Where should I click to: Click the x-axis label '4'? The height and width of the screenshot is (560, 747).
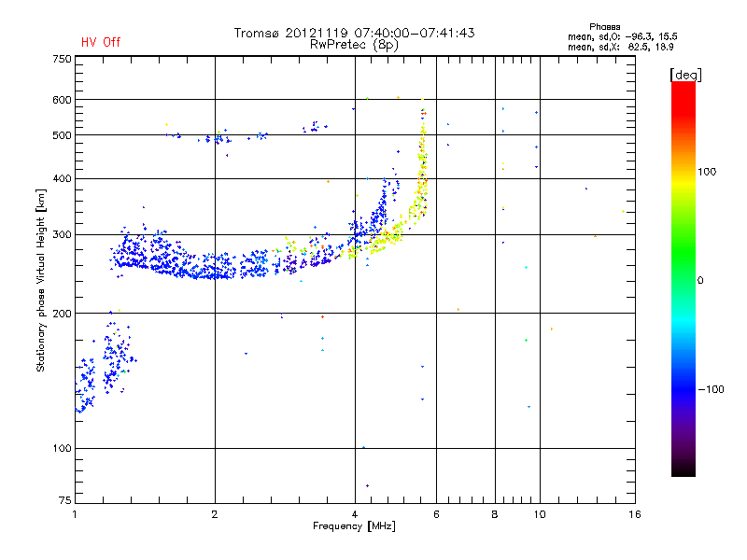pyautogui.click(x=355, y=514)
